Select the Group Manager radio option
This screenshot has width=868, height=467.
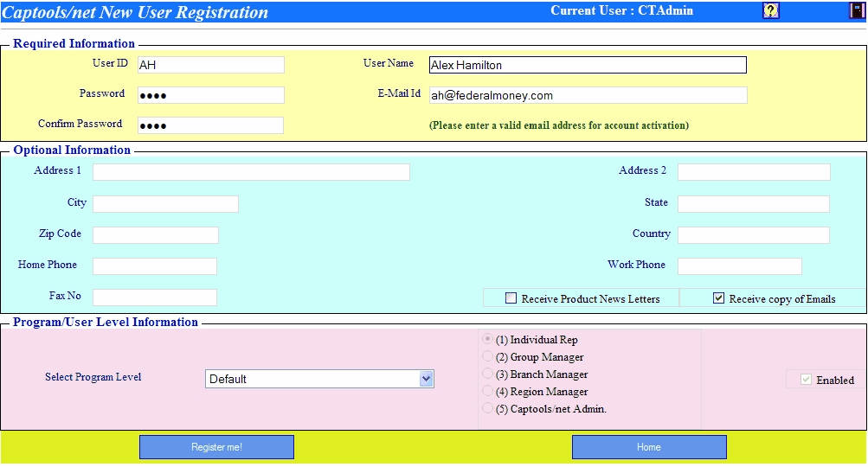488,356
